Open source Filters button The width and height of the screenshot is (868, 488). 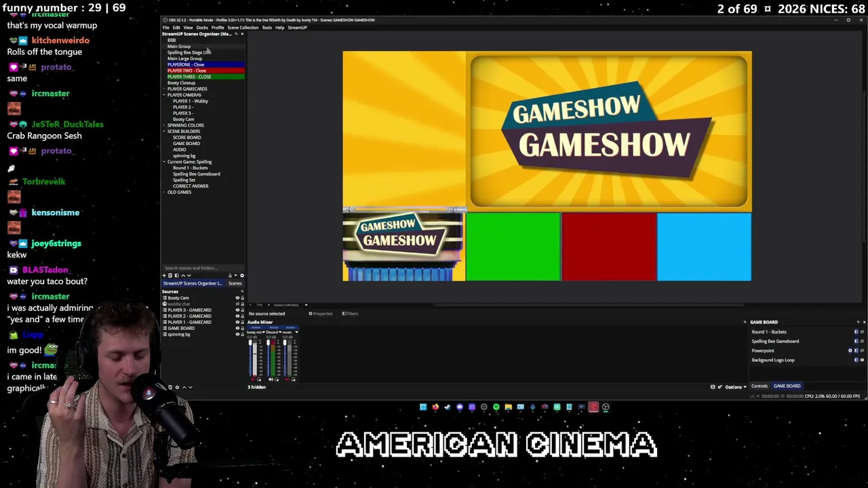pyautogui.click(x=350, y=313)
